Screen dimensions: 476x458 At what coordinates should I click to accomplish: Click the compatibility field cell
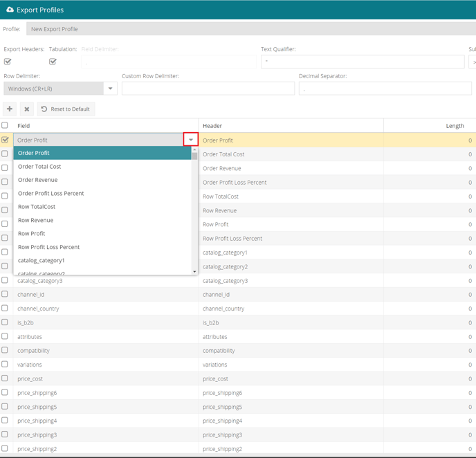(x=106, y=351)
